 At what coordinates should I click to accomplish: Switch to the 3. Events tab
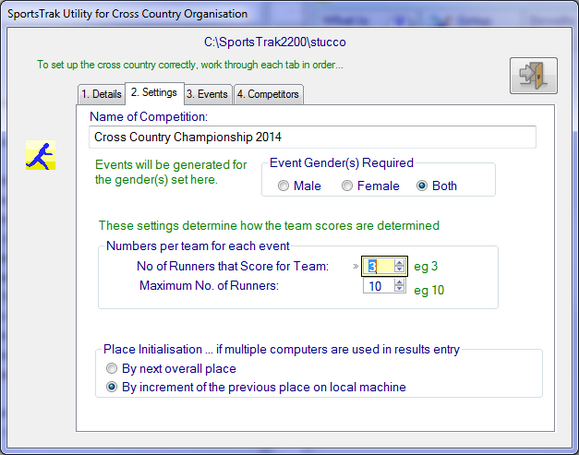[207, 94]
